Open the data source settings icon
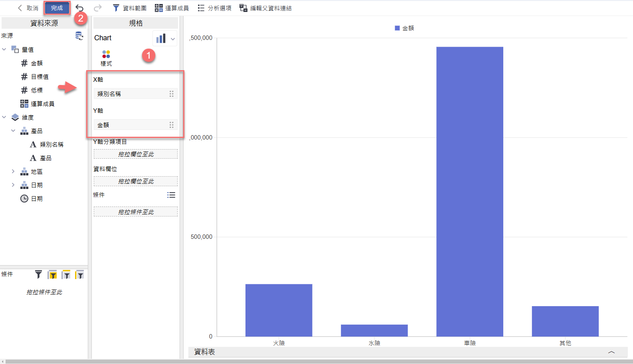This screenshot has height=364, width=633. coord(79,36)
